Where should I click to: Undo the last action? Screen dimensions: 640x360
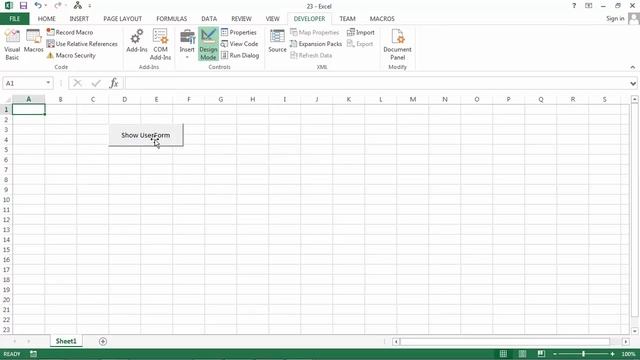click(x=38, y=6)
